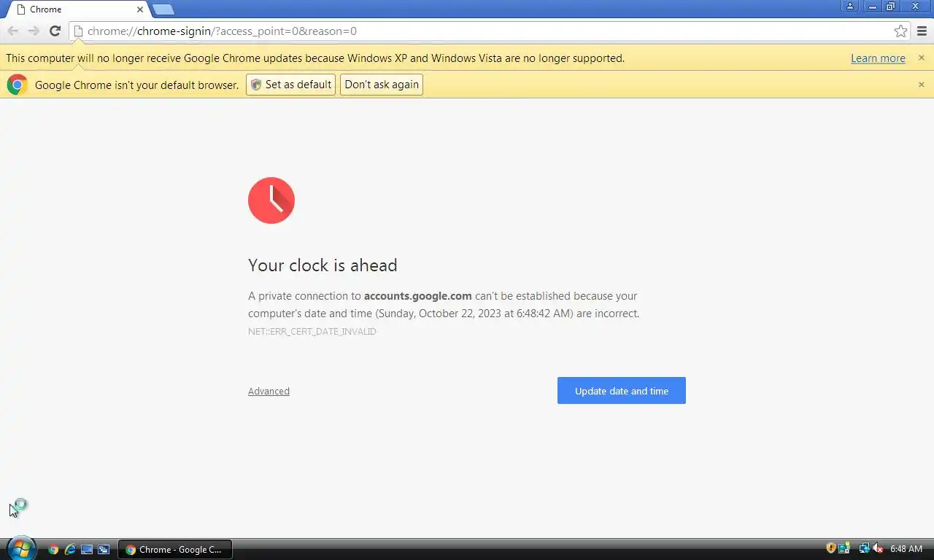
Task: Select the Chrome tab
Action: (77, 9)
